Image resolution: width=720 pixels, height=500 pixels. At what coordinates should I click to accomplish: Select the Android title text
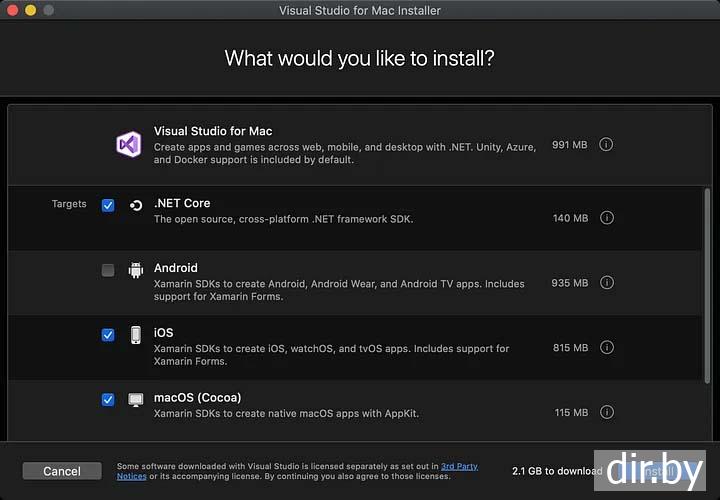click(176, 268)
